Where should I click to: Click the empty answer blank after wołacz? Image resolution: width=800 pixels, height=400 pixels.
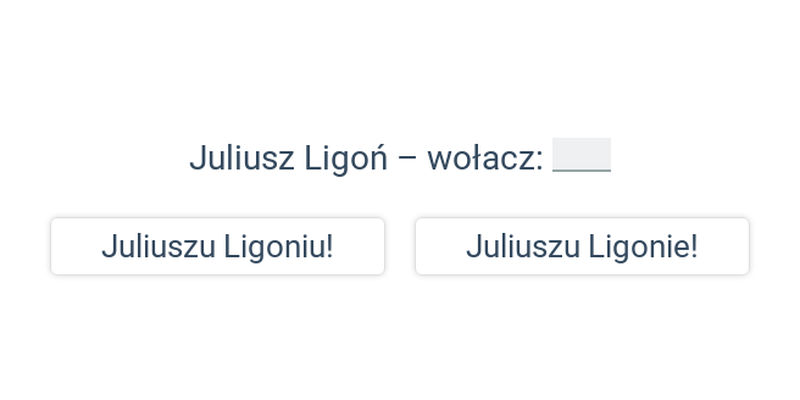click(x=582, y=155)
